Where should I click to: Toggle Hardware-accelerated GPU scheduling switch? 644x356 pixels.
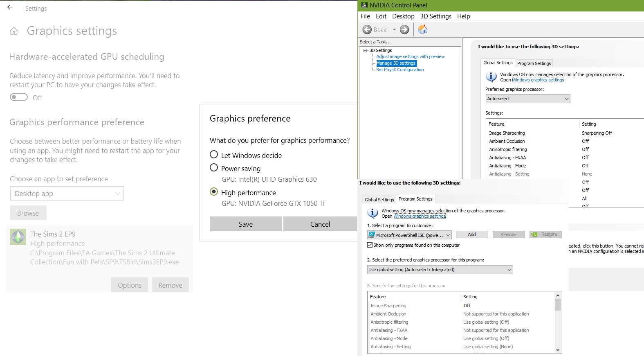click(x=19, y=97)
